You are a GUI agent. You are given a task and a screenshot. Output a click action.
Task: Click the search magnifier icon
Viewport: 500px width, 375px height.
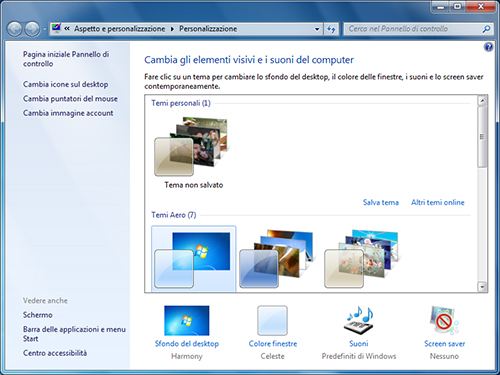[486, 29]
